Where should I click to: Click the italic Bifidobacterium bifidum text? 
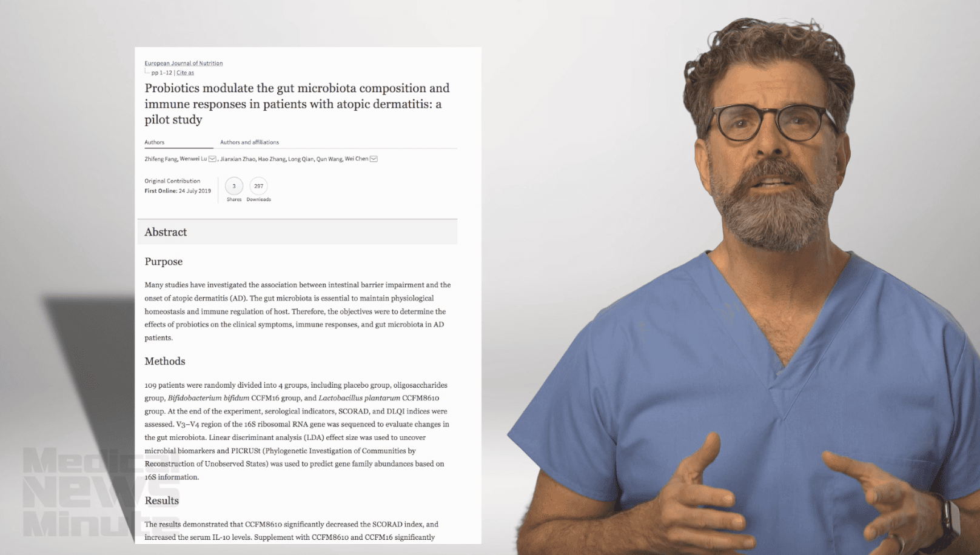[x=209, y=398]
